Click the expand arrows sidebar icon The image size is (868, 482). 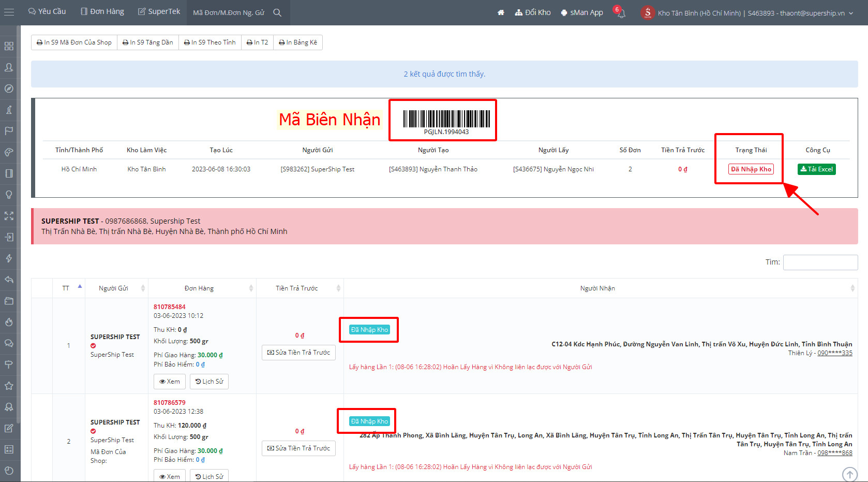(x=9, y=216)
